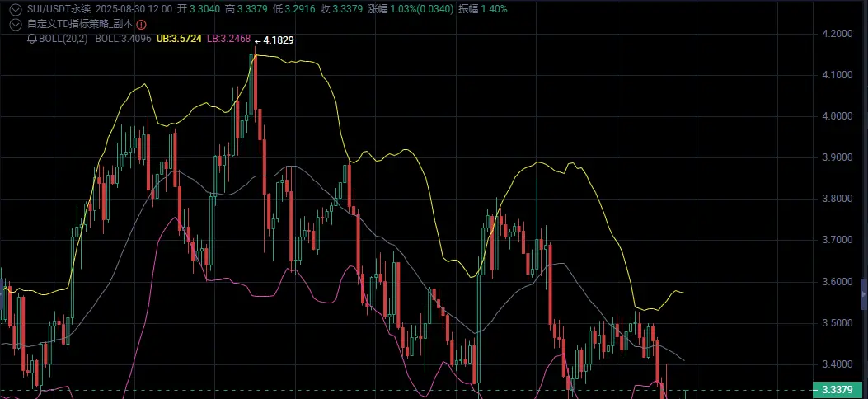Click the 开 3.3040 open price
This screenshot has height=399, width=868.
click(199, 9)
